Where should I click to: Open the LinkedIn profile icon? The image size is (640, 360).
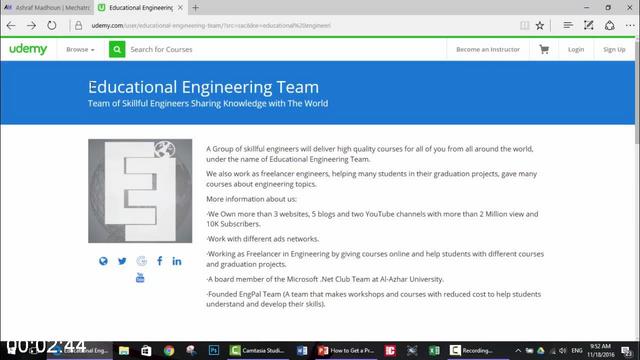pos(177,261)
